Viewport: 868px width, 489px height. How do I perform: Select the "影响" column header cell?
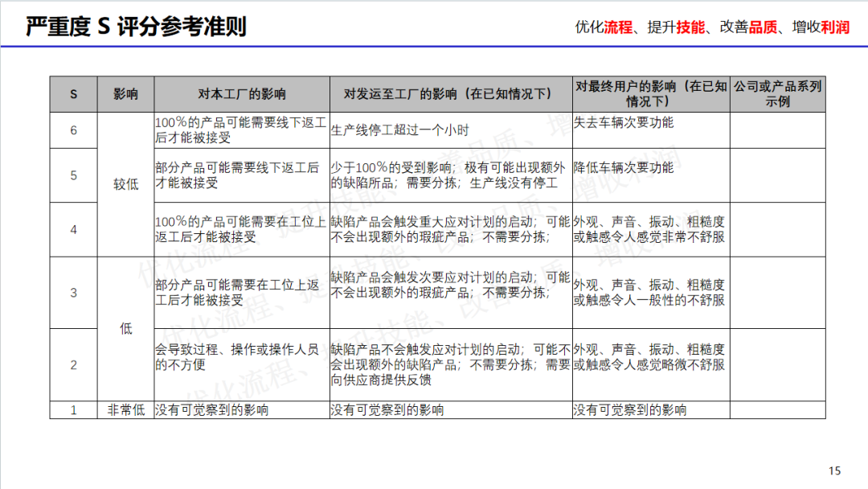pos(125,94)
